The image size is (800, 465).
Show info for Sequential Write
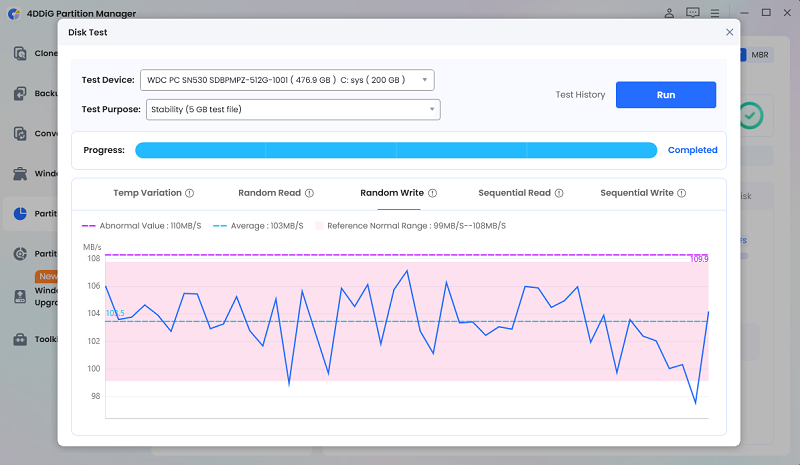click(x=682, y=193)
